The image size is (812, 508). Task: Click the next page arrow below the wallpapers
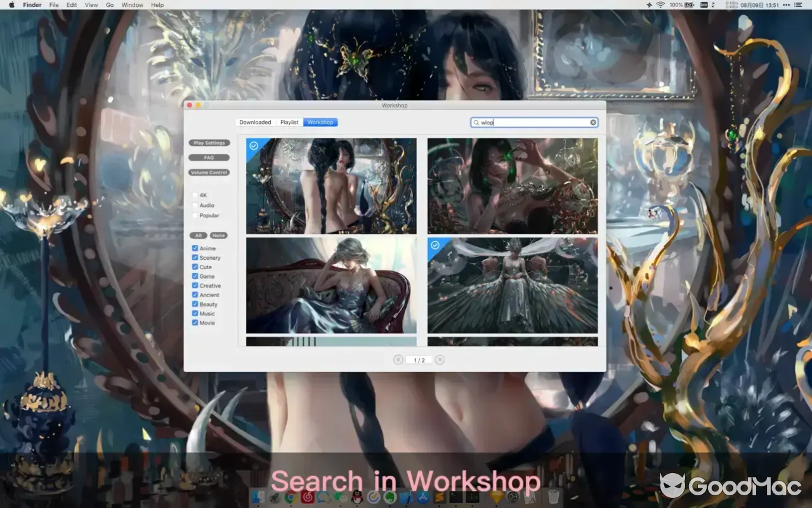pos(440,359)
